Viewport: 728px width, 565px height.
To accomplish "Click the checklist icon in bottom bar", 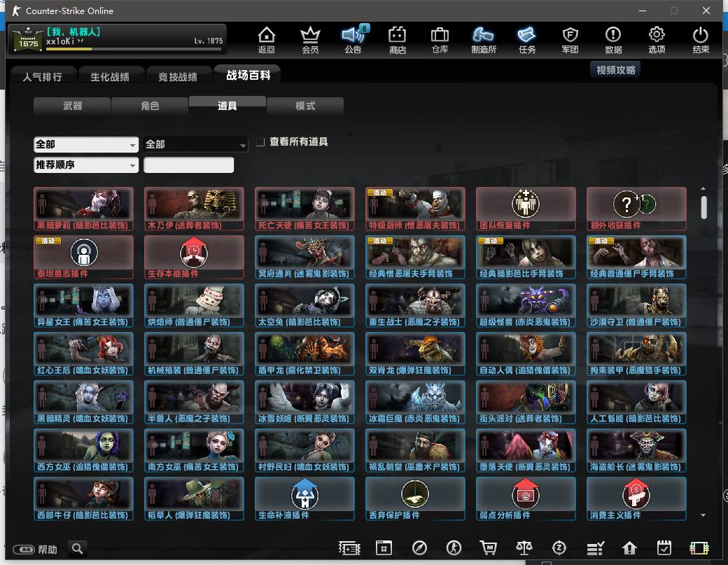I will point(595,548).
